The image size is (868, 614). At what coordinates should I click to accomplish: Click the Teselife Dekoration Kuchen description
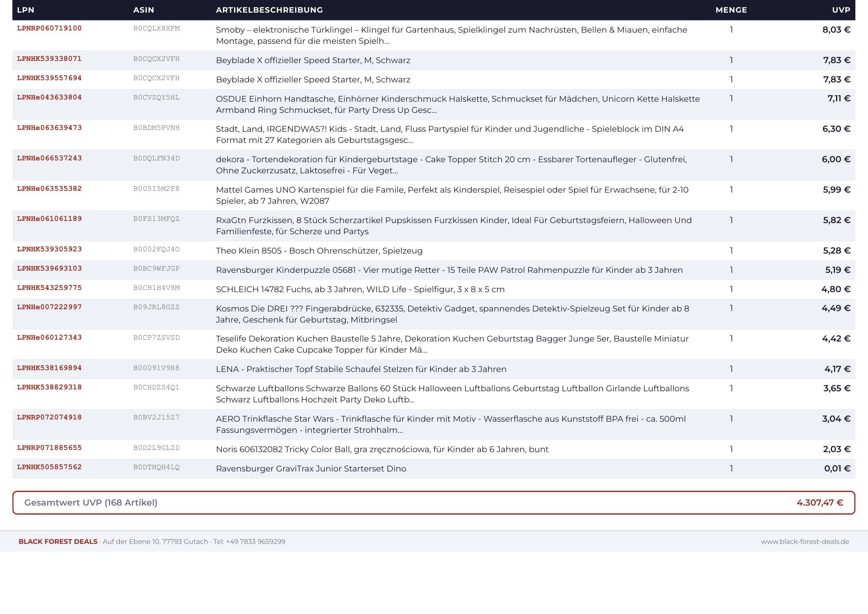(x=452, y=344)
